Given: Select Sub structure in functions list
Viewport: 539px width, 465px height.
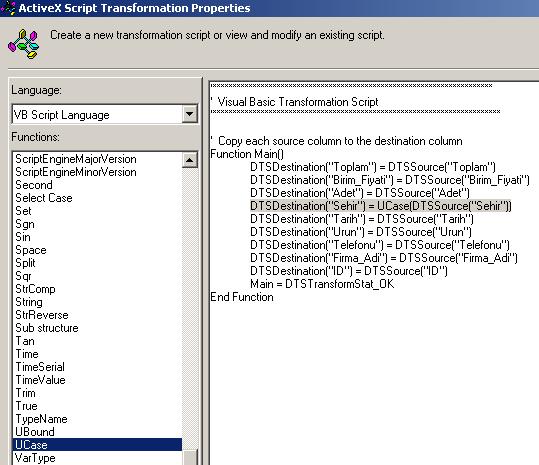Looking at the screenshot, I should click(47, 328).
